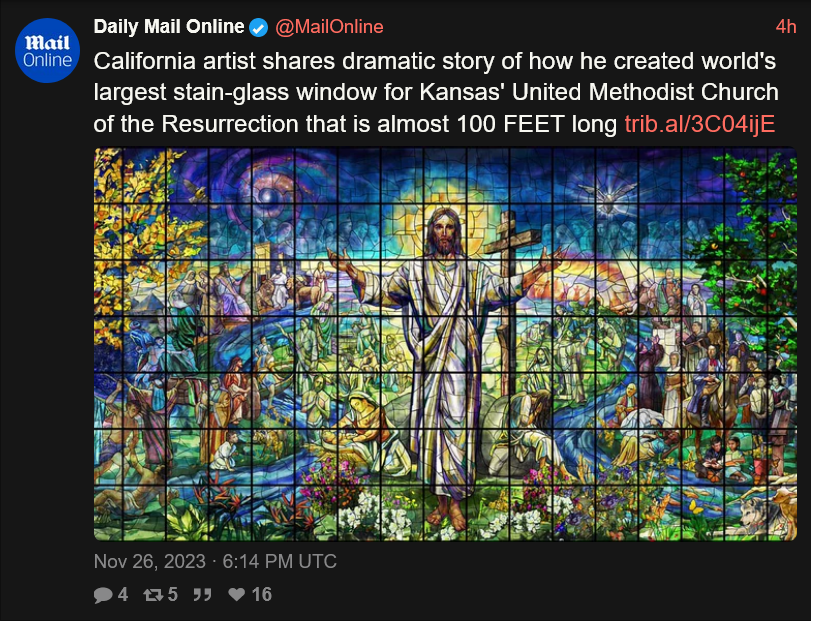818x626 pixels.
Task: Open the Mail Online profile avatar
Action: 47,51
